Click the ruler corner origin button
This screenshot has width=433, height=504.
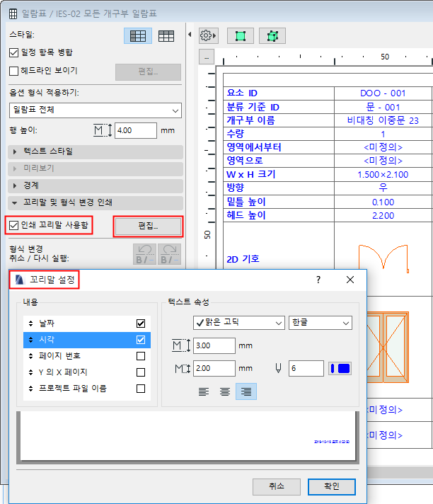207,57
